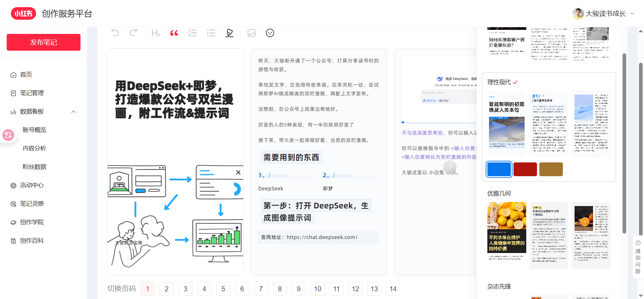
Task: Open the account dropdown chevron
Action: [632, 13]
